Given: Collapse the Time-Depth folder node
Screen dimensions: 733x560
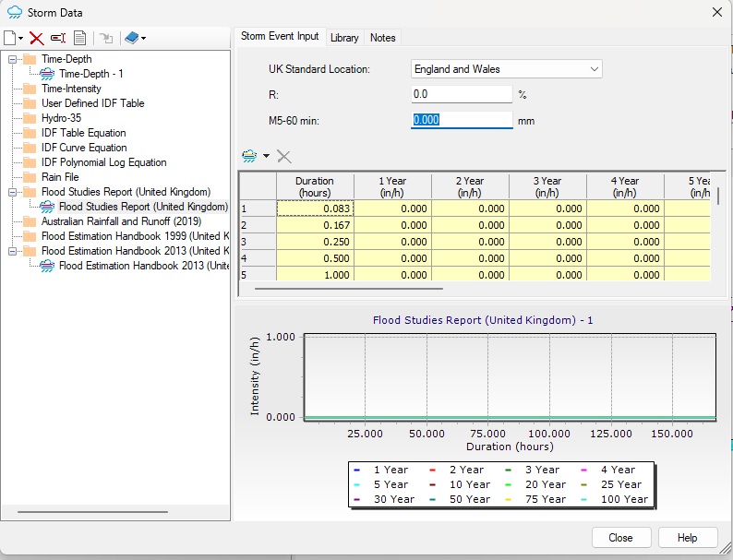Looking at the screenshot, I should [13, 59].
